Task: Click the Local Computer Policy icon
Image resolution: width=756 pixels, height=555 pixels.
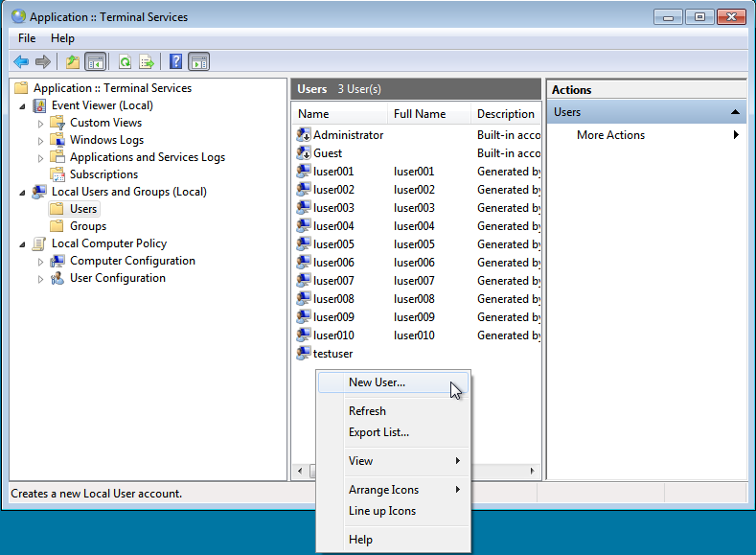Action: coord(39,243)
